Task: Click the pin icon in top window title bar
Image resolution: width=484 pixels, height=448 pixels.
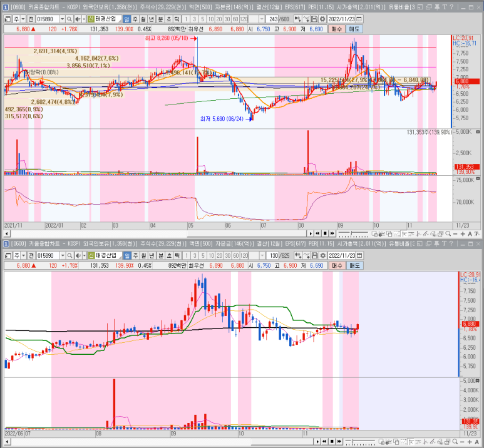Action: [x=437, y=7]
